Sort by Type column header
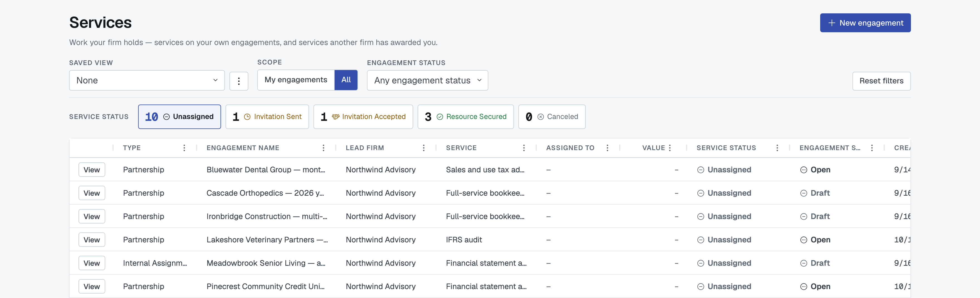 pyautogui.click(x=132, y=148)
